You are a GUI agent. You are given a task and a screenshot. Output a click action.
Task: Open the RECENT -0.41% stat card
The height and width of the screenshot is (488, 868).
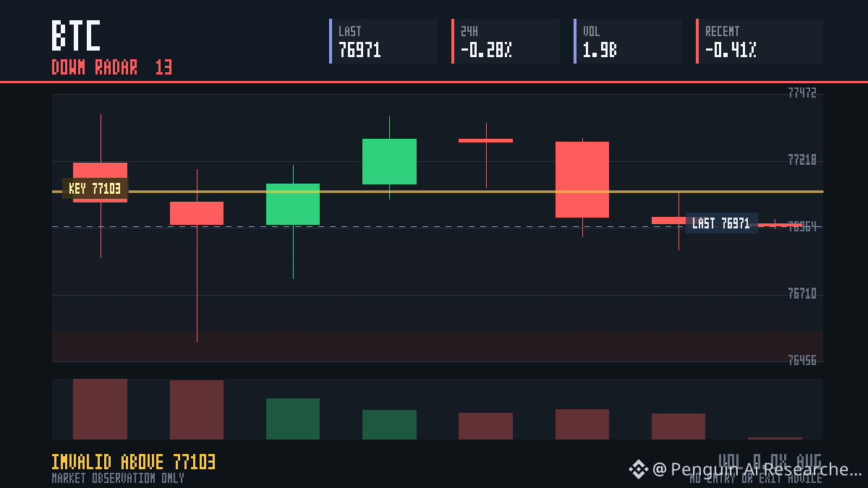(x=759, y=41)
